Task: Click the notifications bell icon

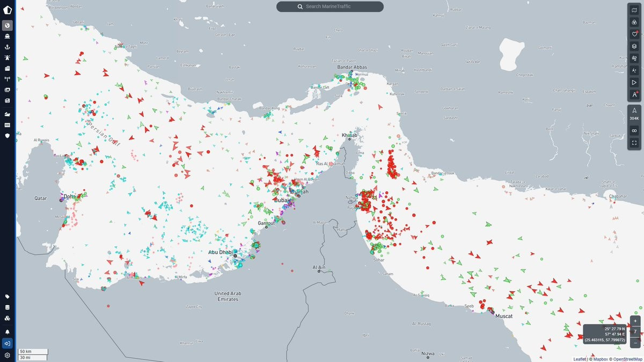Action: pos(8,332)
